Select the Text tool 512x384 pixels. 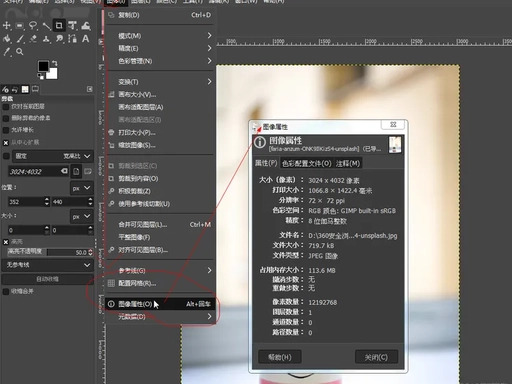(x=86, y=39)
